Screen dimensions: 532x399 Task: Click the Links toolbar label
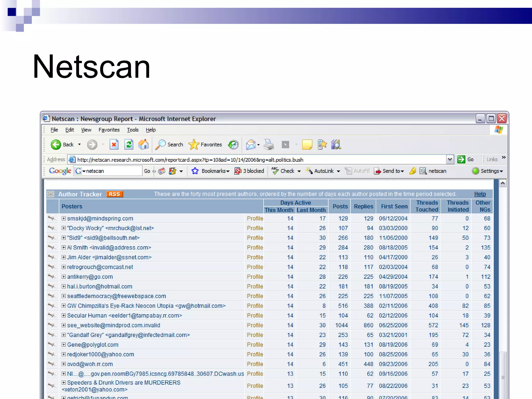tap(492, 159)
